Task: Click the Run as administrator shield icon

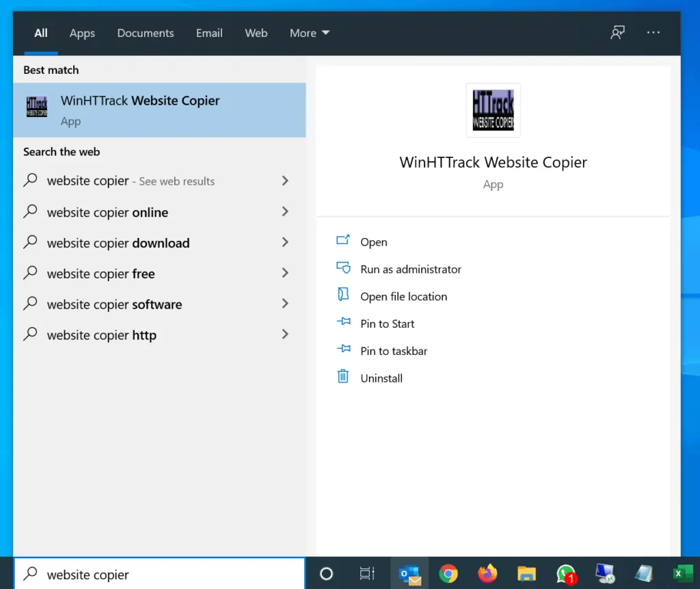Action: tap(343, 267)
